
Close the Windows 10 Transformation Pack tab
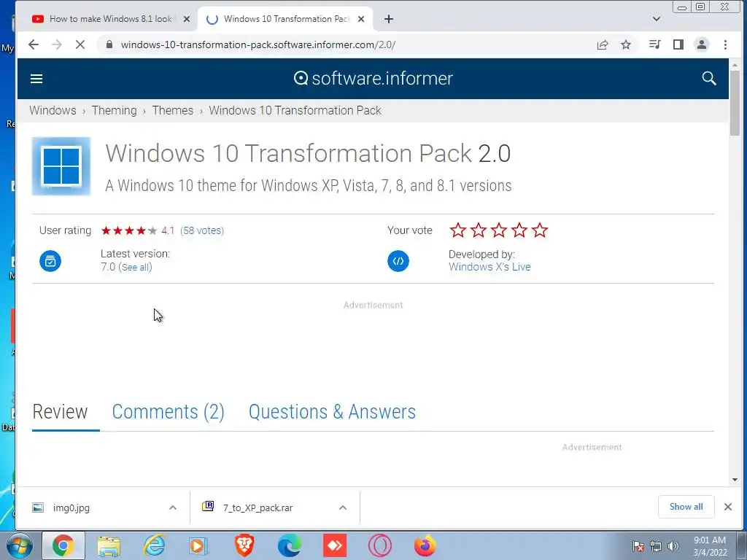361,19
